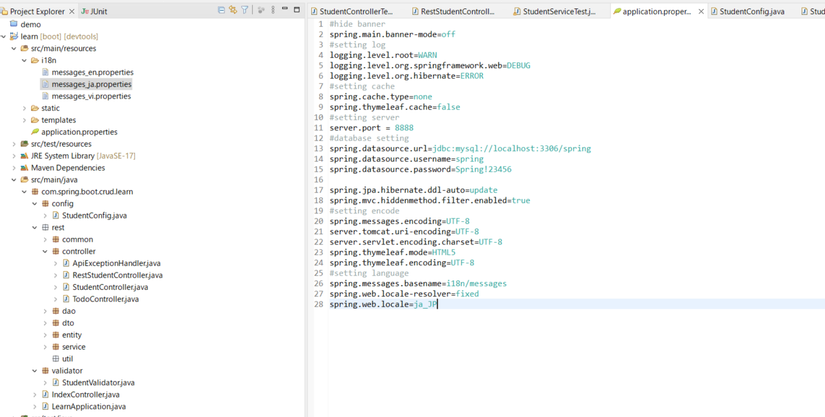
Task: Collapse the src/main/java source folder
Action: pos(14,180)
